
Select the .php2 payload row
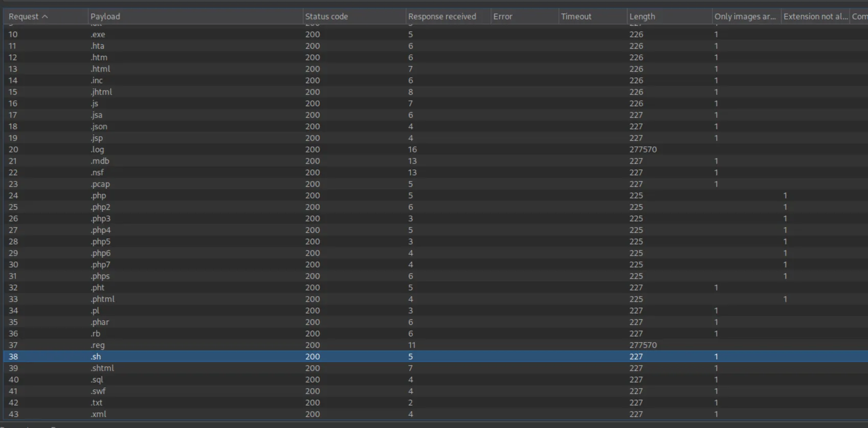[x=436, y=207]
